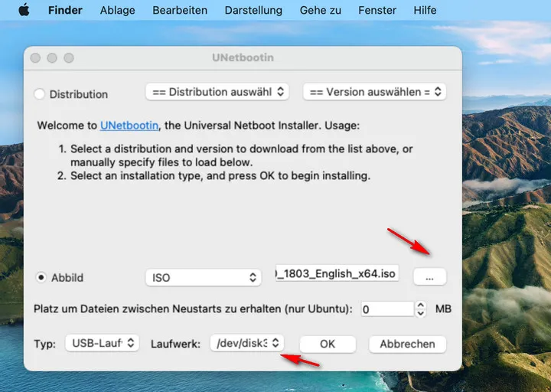
Task: Open the Gehe zu menu
Action: pos(320,10)
